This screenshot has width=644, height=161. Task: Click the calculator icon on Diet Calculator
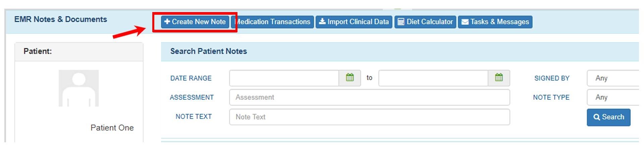pyautogui.click(x=401, y=22)
